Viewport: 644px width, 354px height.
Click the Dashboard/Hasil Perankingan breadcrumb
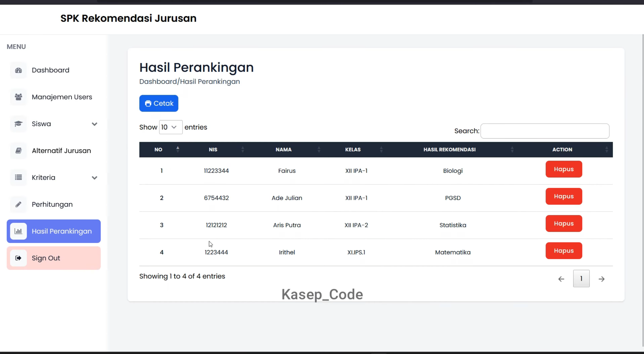tap(190, 81)
